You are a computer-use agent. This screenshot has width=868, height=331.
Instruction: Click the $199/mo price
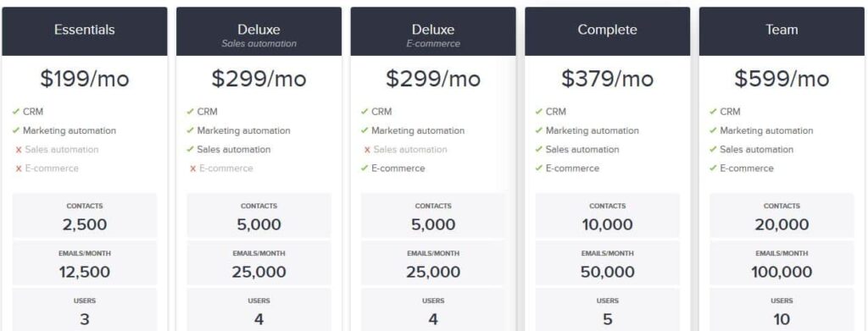[x=84, y=79]
